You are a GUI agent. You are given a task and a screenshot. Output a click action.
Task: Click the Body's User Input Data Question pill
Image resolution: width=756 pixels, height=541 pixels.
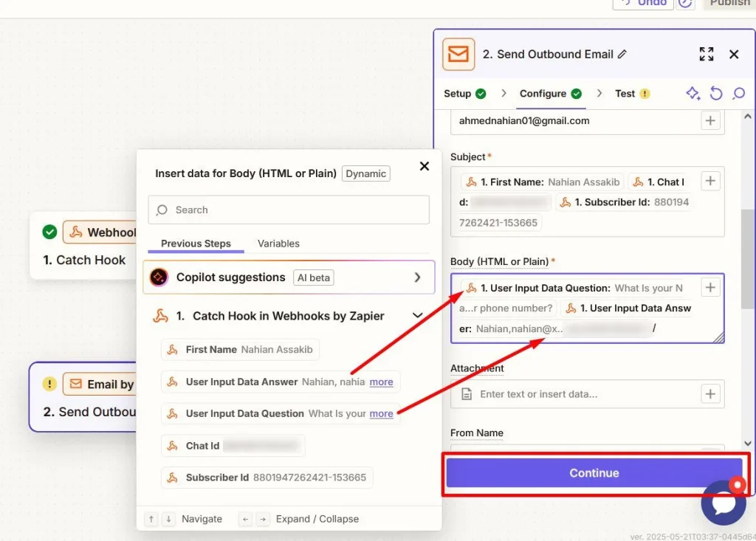tap(573, 288)
